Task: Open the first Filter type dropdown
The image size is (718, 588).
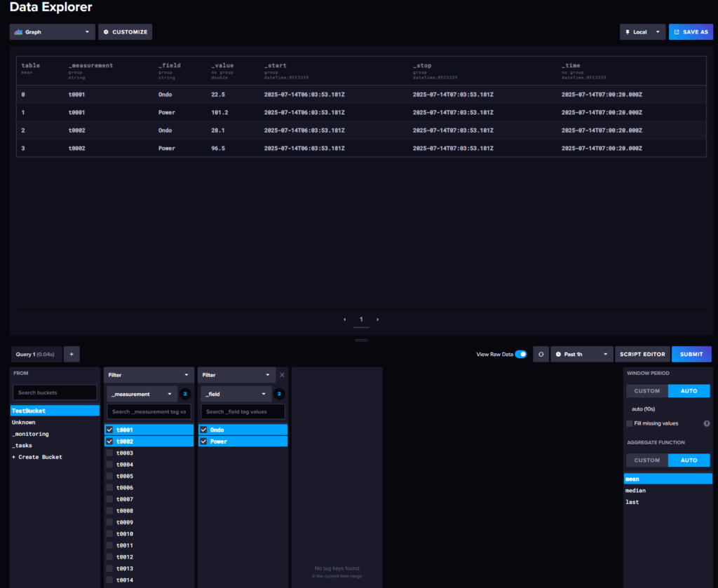Action: 149,375
